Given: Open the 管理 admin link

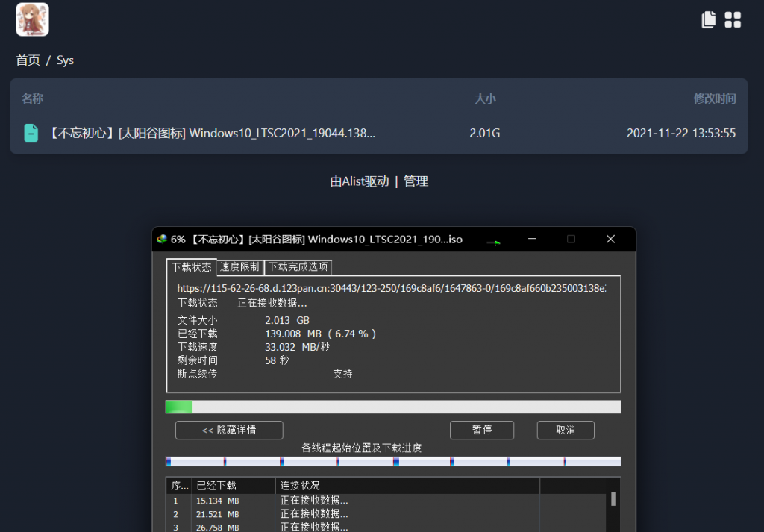Looking at the screenshot, I should tap(416, 181).
